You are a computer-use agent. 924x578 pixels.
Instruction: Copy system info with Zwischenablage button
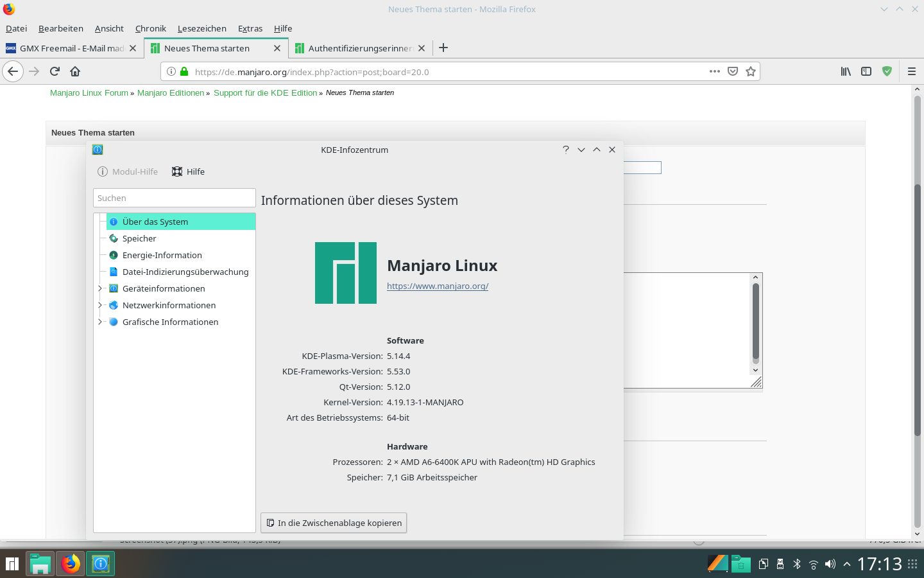pos(334,523)
